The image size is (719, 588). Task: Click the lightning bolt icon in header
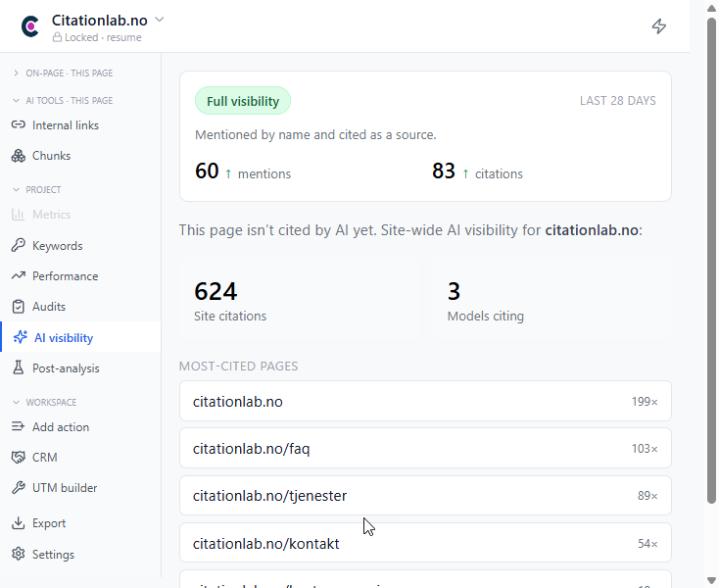(x=659, y=26)
